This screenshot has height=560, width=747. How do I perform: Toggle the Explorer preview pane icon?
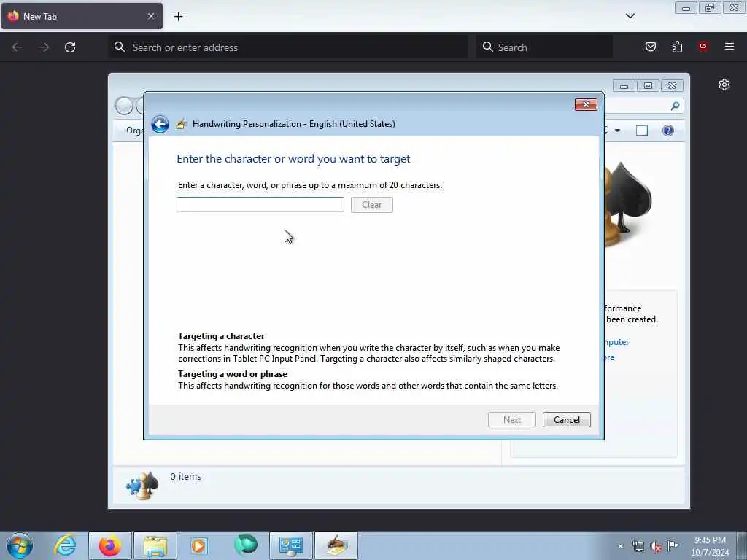pyautogui.click(x=642, y=131)
